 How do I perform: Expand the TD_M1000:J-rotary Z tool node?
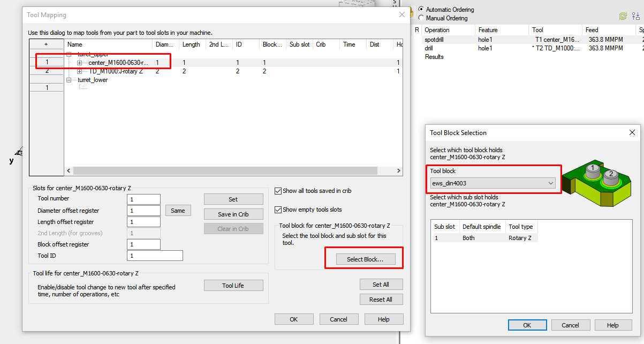(x=79, y=71)
